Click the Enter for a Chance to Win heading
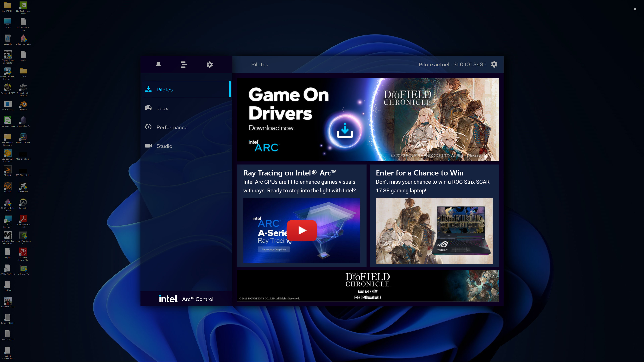This screenshot has height=362, width=644. (x=419, y=173)
